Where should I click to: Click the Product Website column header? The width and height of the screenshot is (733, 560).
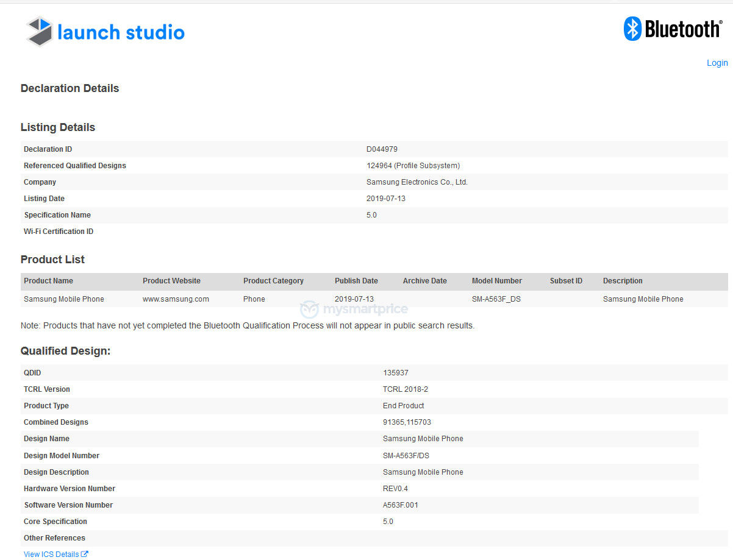click(x=171, y=281)
